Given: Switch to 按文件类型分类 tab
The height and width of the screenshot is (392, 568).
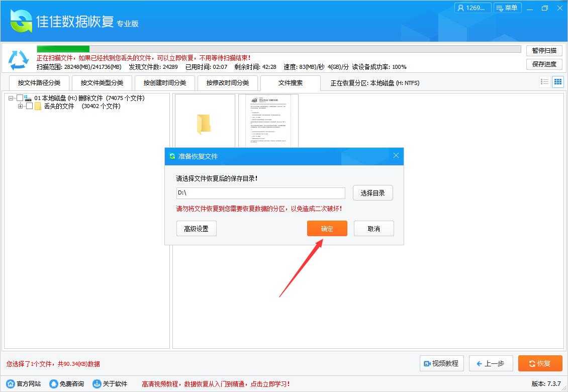Looking at the screenshot, I should (102, 83).
